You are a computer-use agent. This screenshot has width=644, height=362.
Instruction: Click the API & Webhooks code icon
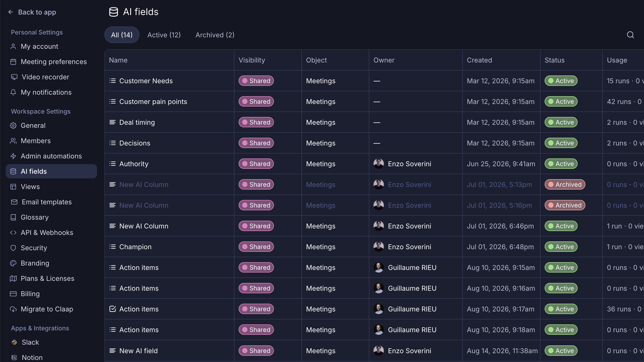click(x=13, y=233)
